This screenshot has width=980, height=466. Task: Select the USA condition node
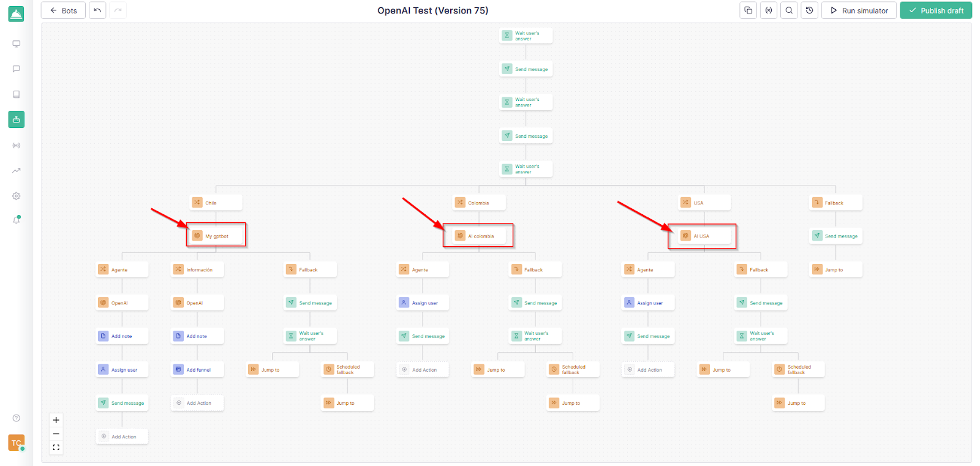click(705, 203)
